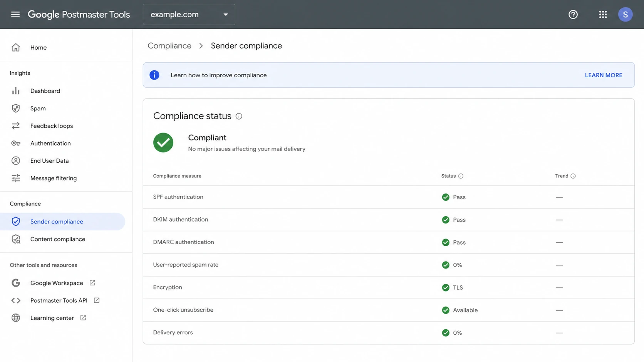Click the Authentication key icon
This screenshot has height=362, width=644.
pyautogui.click(x=16, y=143)
